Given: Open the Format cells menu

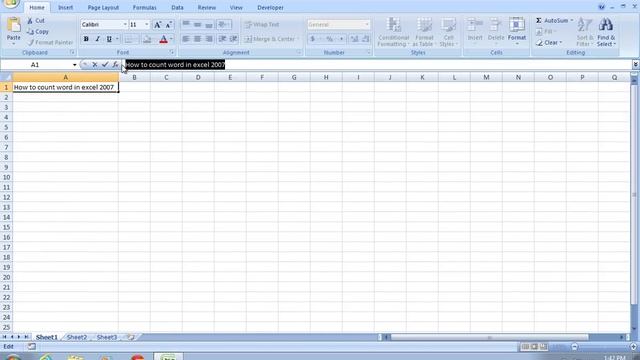Looking at the screenshot, I should (x=517, y=31).
